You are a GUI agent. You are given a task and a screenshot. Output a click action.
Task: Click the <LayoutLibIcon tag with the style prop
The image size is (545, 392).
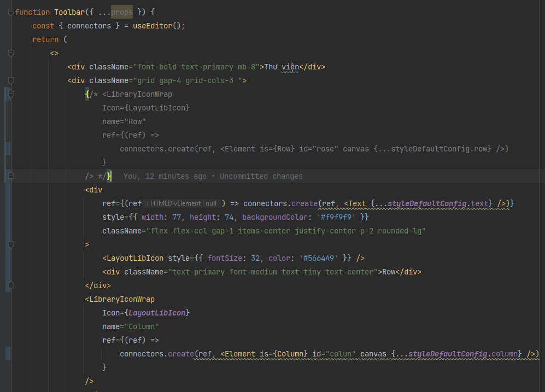click(133, 258)
